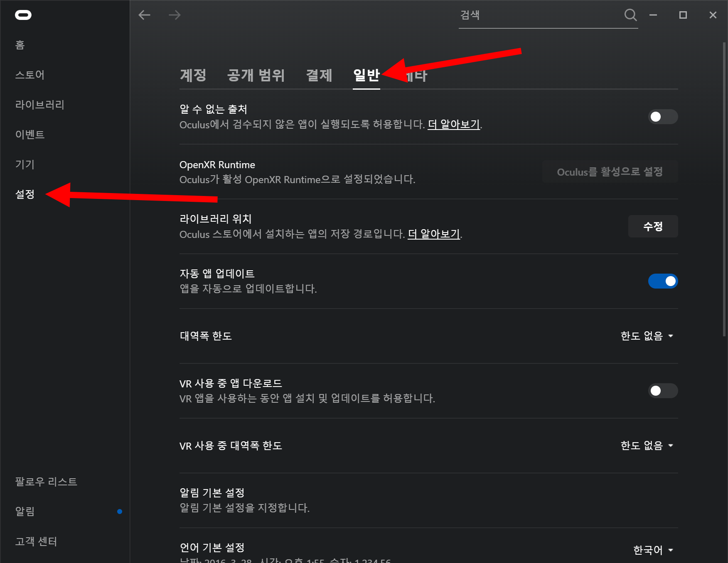Click the vertical scrollbar thumb

click(x=724, y=189)
